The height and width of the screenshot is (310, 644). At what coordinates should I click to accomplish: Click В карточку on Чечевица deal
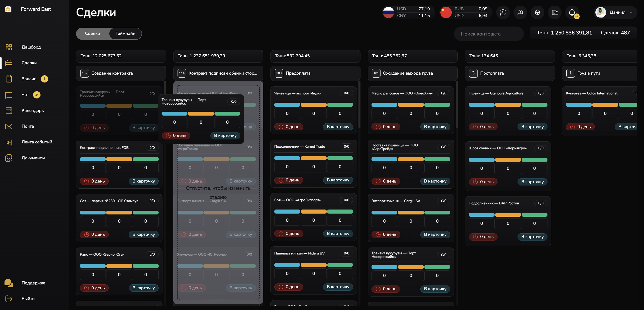tap(338, 127)
